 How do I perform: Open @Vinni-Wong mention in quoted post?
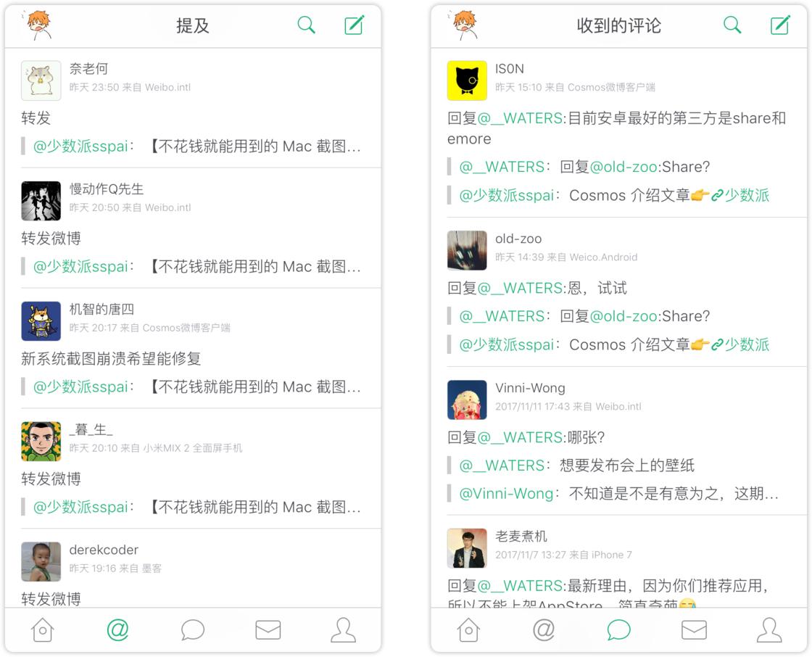tap(507, 493)
